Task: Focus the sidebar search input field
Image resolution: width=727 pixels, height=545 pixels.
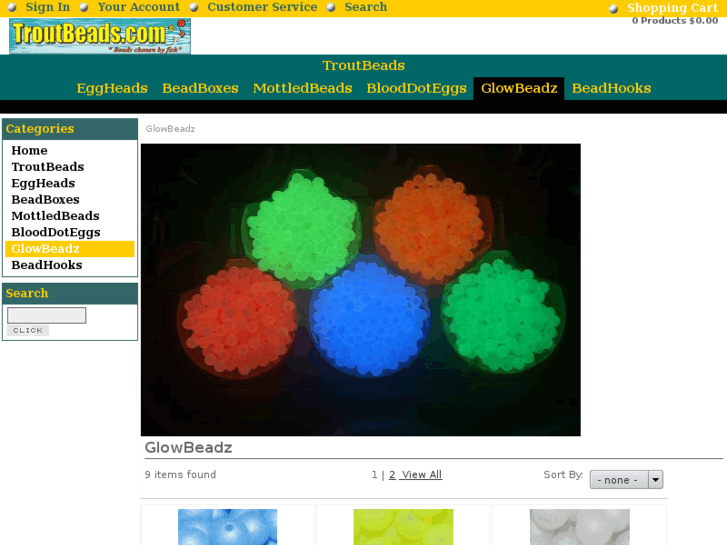Action: point(46,315)
